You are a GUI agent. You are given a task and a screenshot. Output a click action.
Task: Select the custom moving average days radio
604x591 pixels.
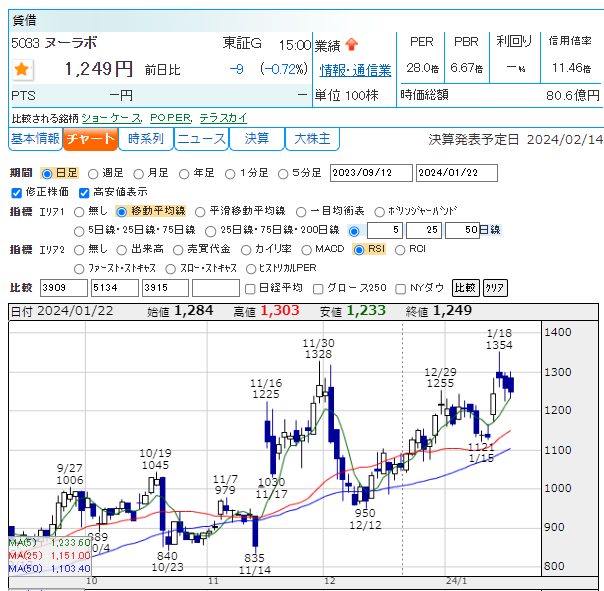(x=354, y=231)
